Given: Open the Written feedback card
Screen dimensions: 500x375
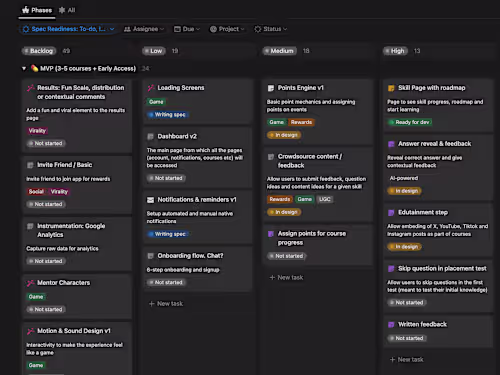Looking at the screenshot, I should point(438,331).
